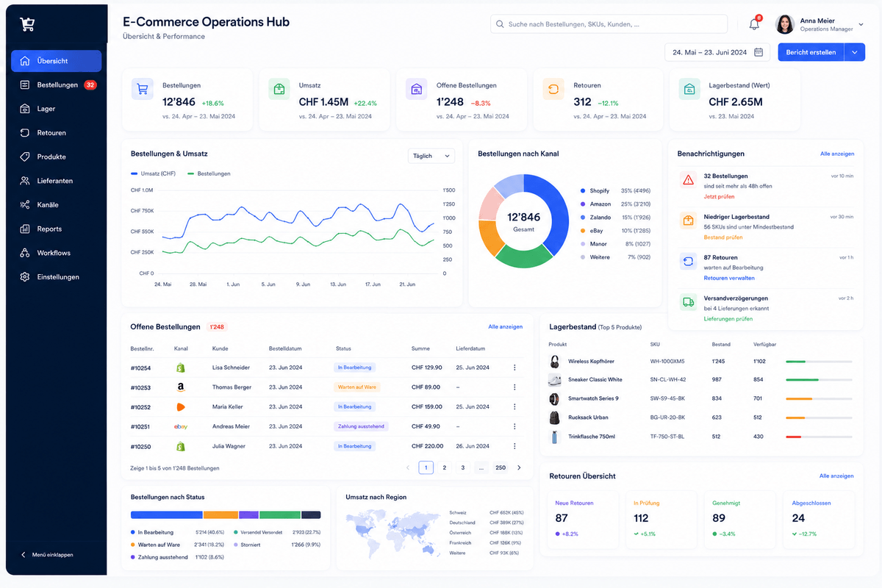Click the Bestellungen KPI cart icon
Viewport: 882px width, 588px height.
[143, 90]
